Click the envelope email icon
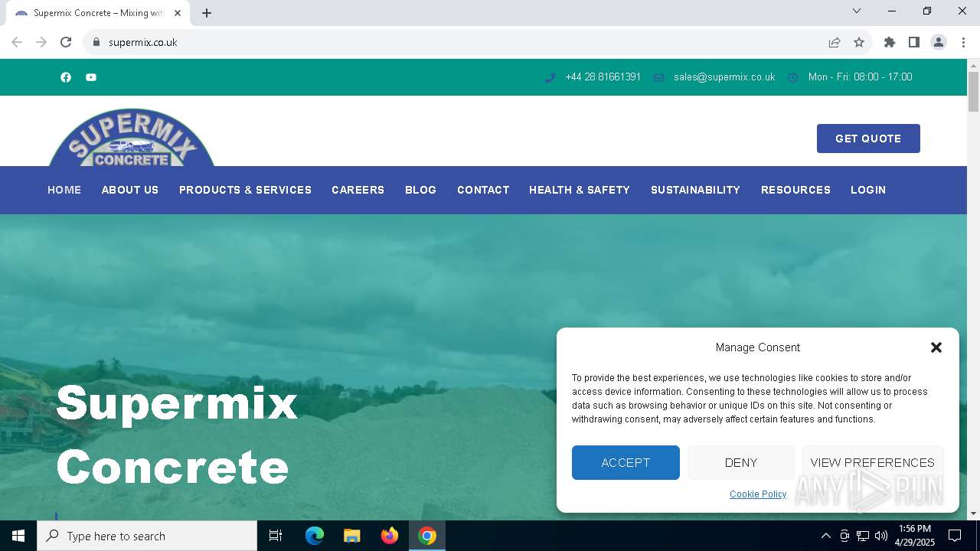Viewport: 980px width, 551px height. tap(658, 77)
